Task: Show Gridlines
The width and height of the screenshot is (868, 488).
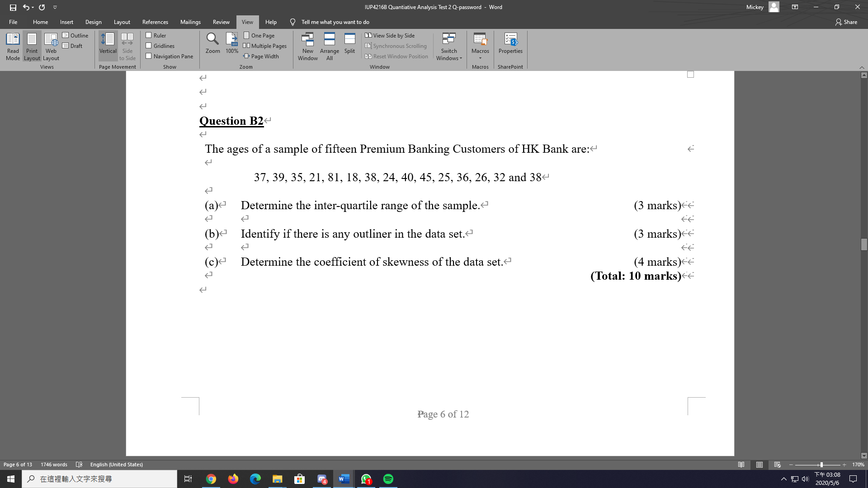Action: pos(148,45)
